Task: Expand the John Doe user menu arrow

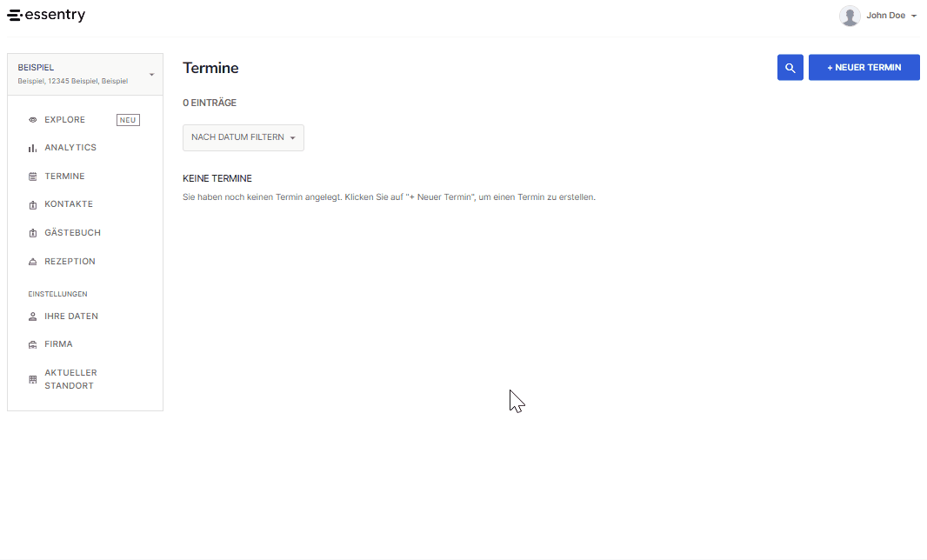Action: pos(913,16)
